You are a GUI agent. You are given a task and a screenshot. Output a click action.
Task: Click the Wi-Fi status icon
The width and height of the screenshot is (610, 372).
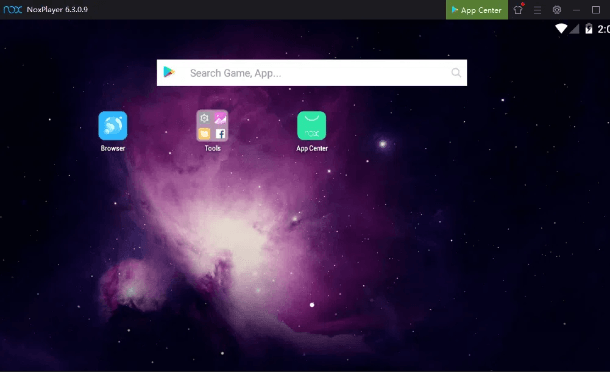click(x=561, y=28)
